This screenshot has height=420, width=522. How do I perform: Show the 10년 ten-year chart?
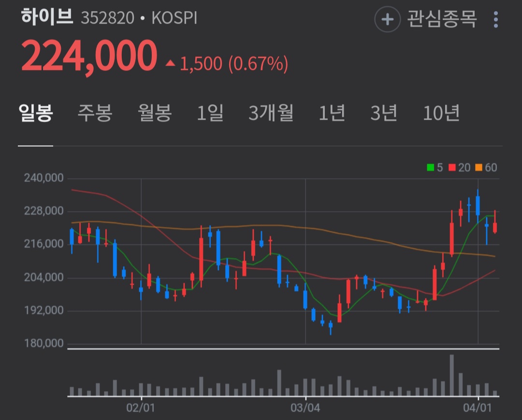coord(441,113)
